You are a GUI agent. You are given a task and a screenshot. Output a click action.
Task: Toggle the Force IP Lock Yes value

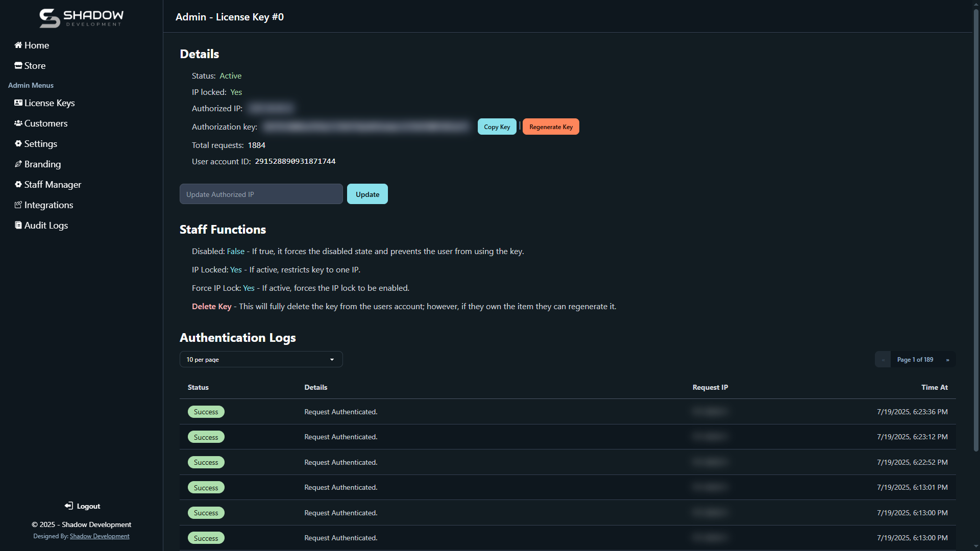tap(249, 288)
